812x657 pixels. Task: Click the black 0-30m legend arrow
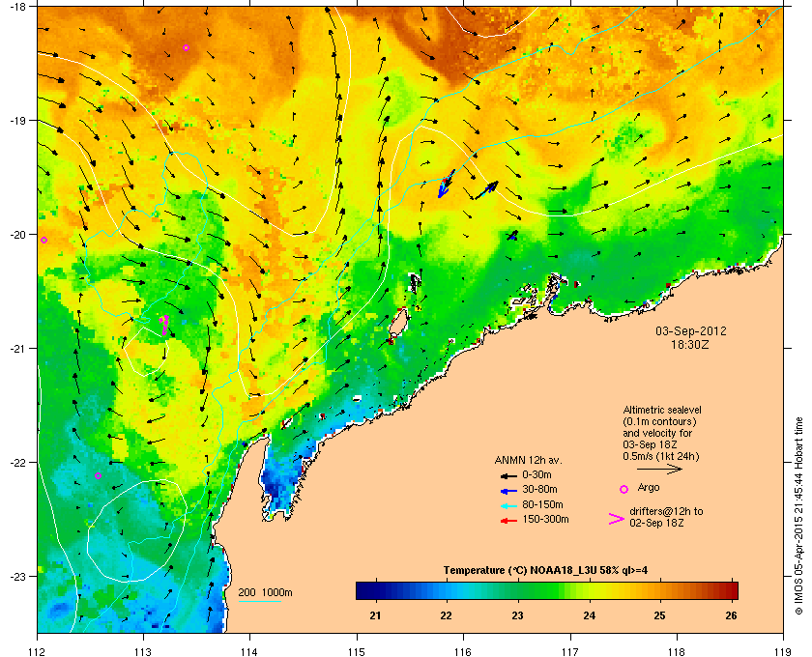click(x=508, y=475)
